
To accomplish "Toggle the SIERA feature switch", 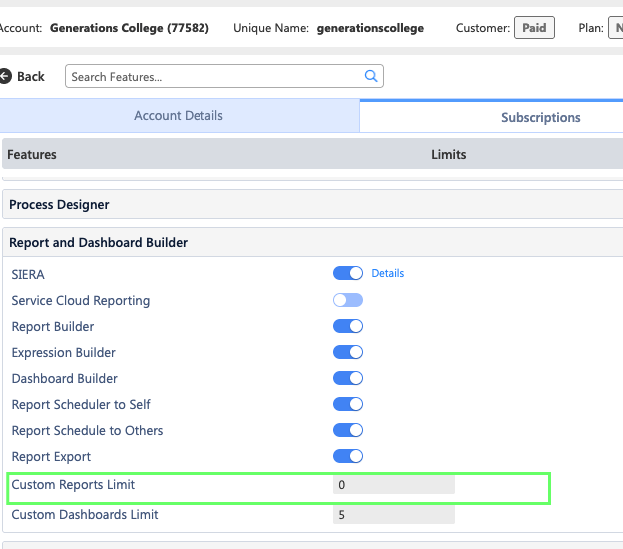I will tap(348, 273).
